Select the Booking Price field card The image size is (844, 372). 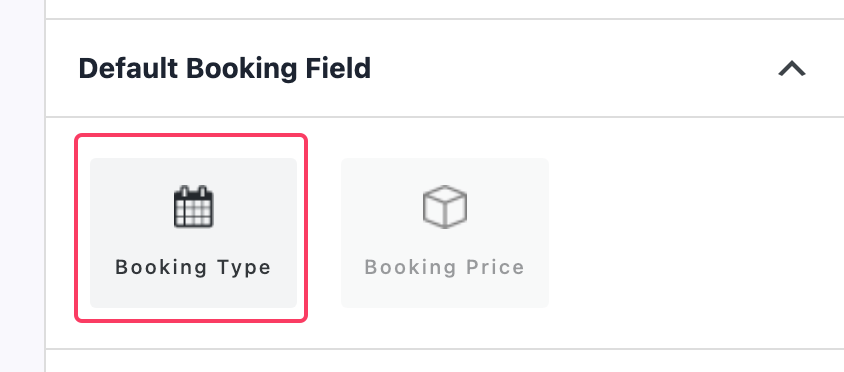click(445, 233)
